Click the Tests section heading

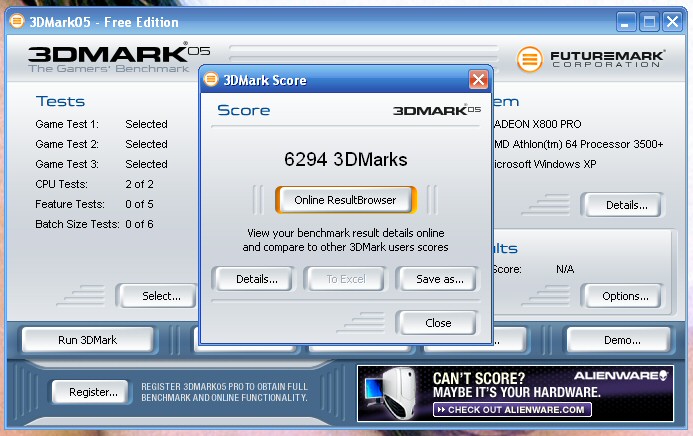[61, 101]
